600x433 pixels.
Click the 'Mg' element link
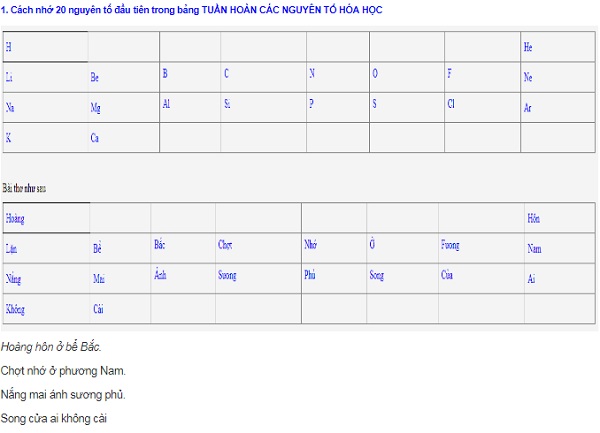(95, 108)
